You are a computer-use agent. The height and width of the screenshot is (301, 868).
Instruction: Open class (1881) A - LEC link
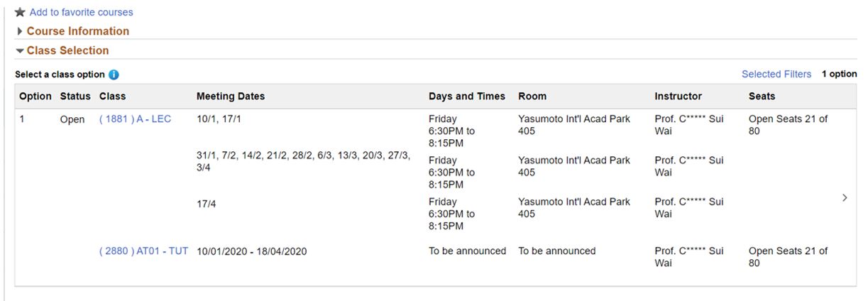tap(135, 119)
